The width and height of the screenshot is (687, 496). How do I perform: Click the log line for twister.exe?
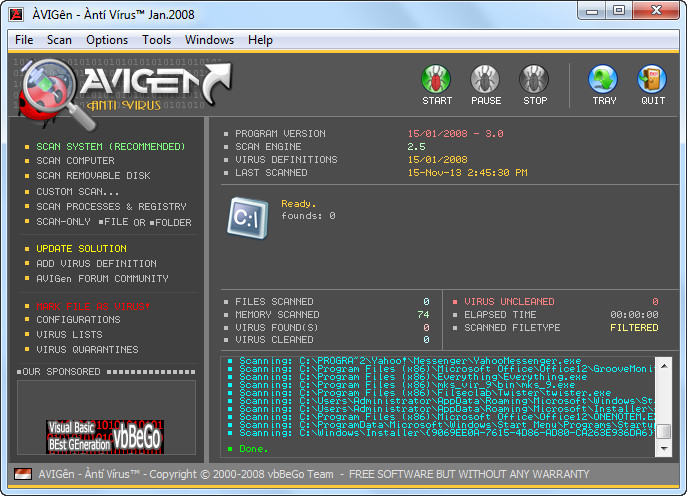coord(425,393)
